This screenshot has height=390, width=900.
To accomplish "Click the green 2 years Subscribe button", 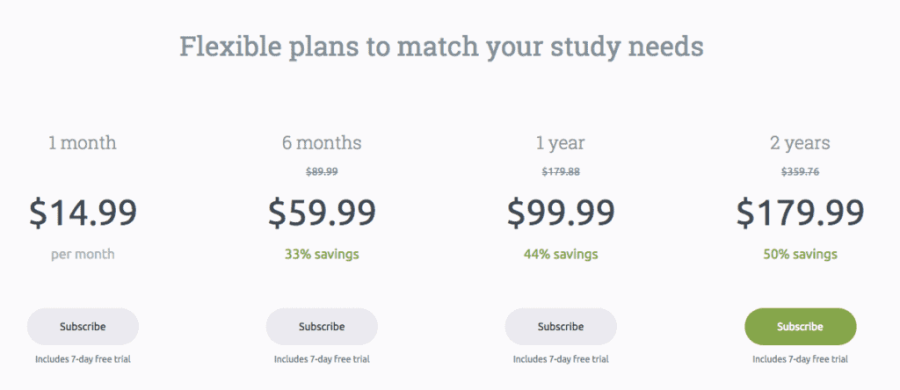I will 800,326.
